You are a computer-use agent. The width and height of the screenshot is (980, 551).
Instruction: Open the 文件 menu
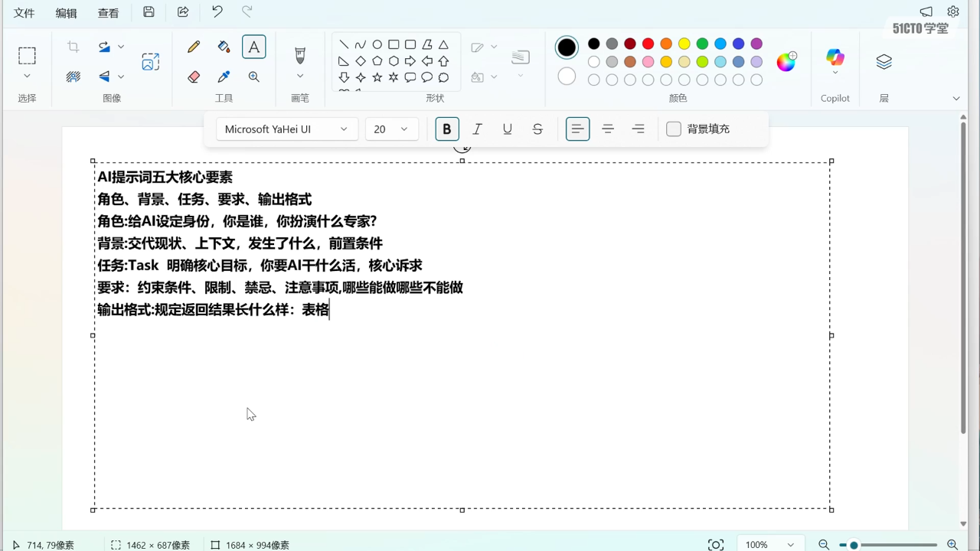click(x=24, y=13)
